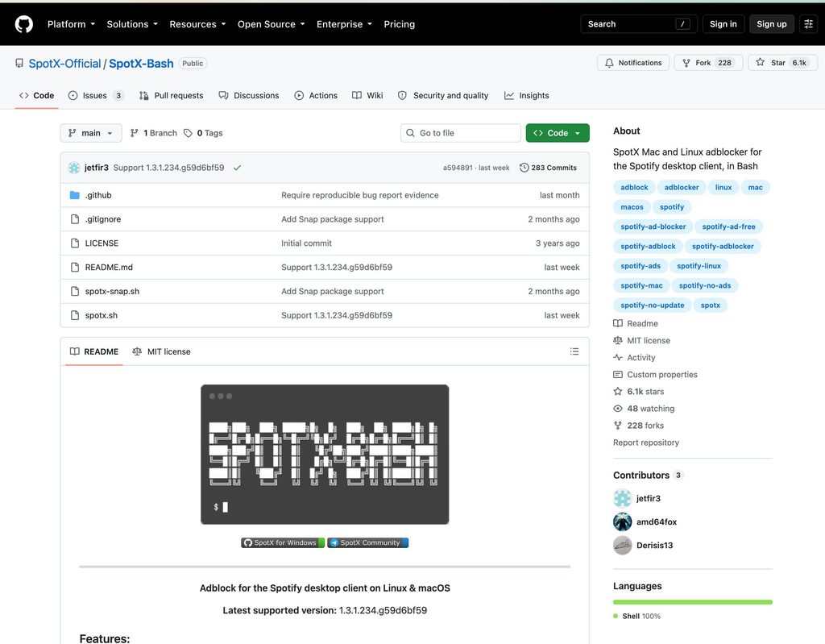Expand the Platform menu
Screen dimensions: 825x644
[x=71, y=24]
